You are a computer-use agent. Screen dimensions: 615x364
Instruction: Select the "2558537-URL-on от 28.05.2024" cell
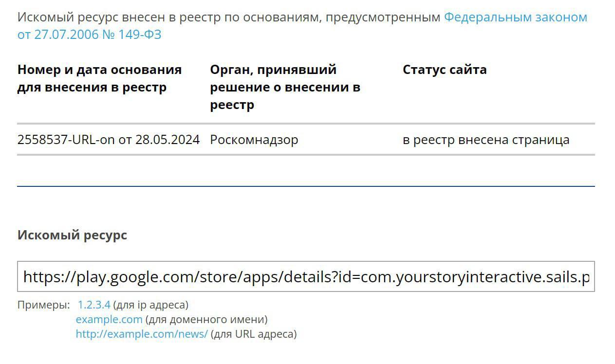pyautogui.click(x=108, y=140)
